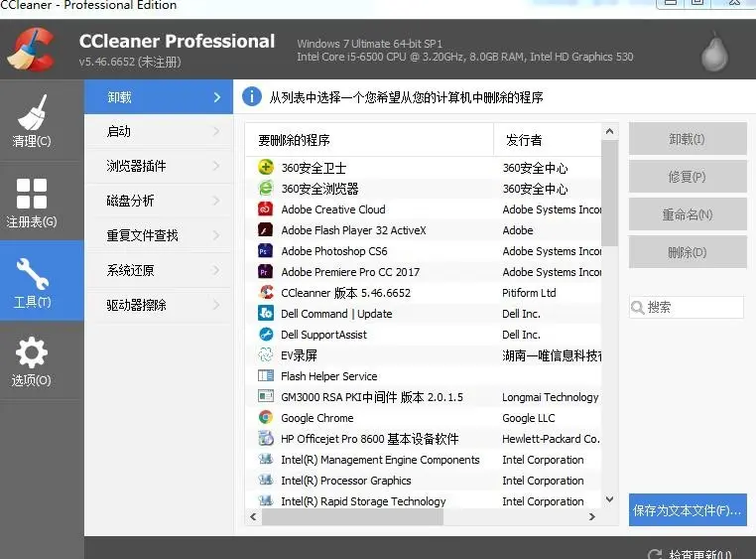
Task: Expand the chevron beside 浏览器插件
Action: (x=216, y=166)
